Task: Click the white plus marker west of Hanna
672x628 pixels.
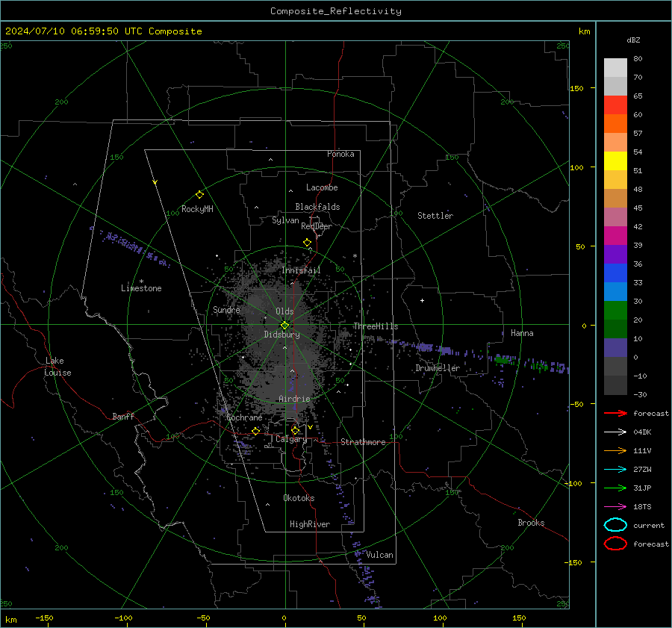Action: (422, 300)
